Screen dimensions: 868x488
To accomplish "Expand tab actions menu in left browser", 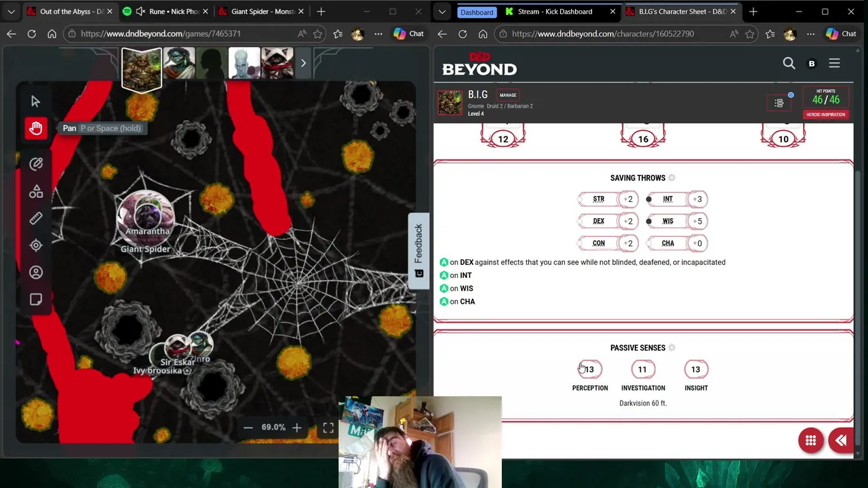I will point(11,12).
